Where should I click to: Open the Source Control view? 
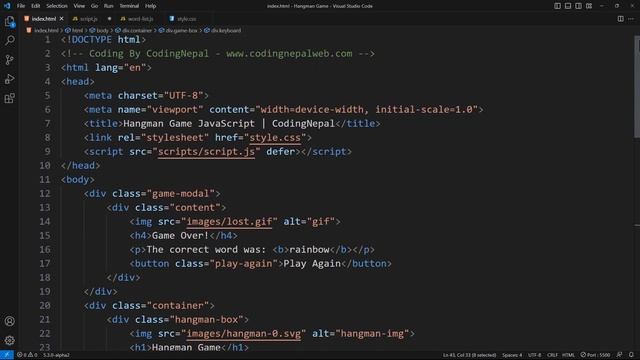point(9,60)
